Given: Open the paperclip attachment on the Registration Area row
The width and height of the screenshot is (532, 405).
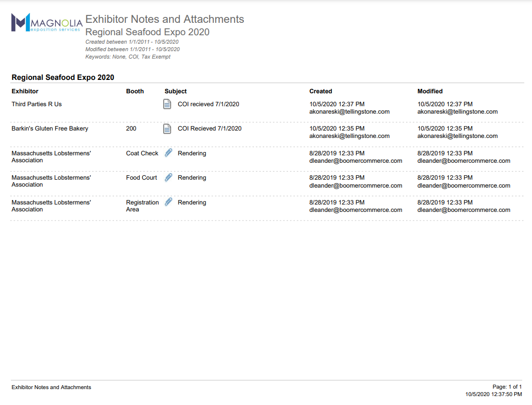Looking at the screenshot, I should click(x=169, y=202).
